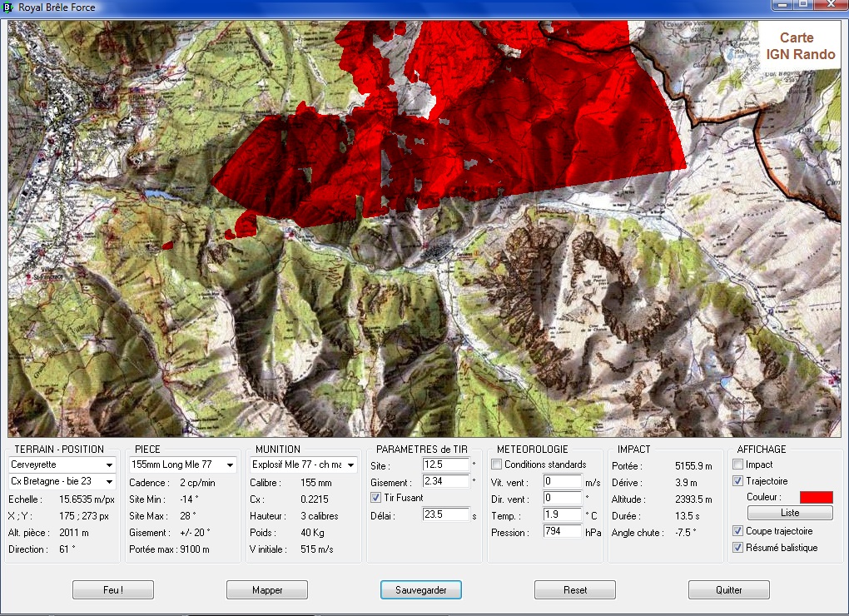The width and height of the screenshot is (849, 616).
Task: Uncheck the Tir Fusant checkbox
Action: pyautogui.click(x=375, y=498)
